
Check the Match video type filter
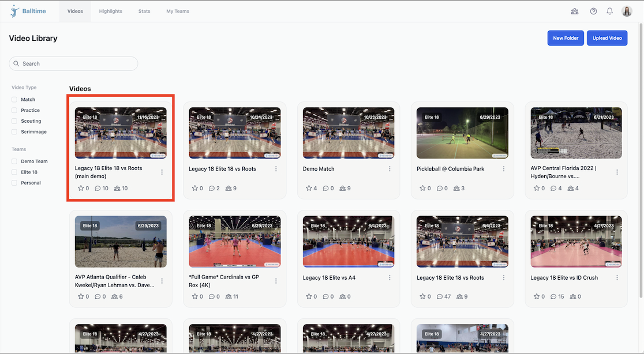(14, 100)
